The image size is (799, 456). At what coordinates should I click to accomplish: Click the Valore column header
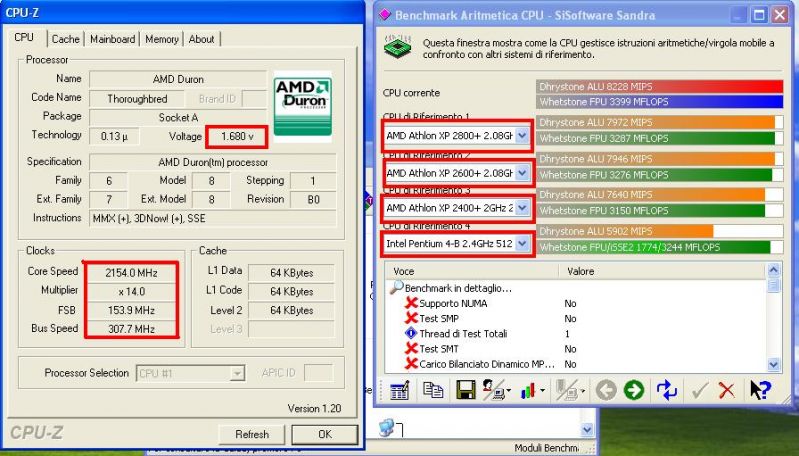(662, 271)
